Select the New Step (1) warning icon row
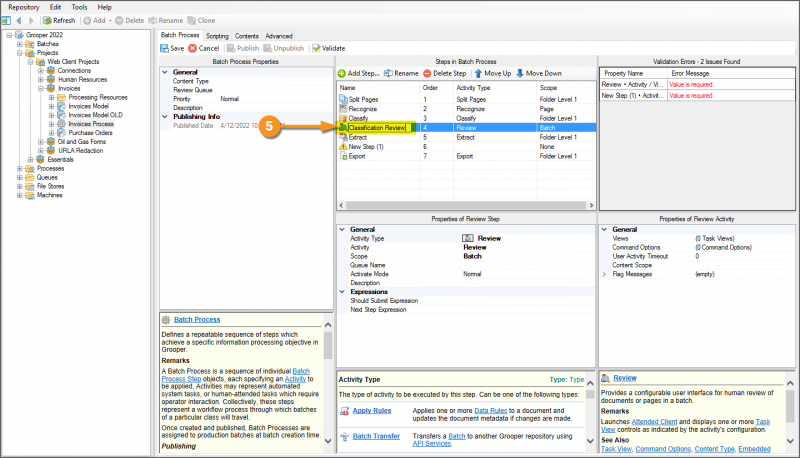800x458 pixels. click(343, 147)
